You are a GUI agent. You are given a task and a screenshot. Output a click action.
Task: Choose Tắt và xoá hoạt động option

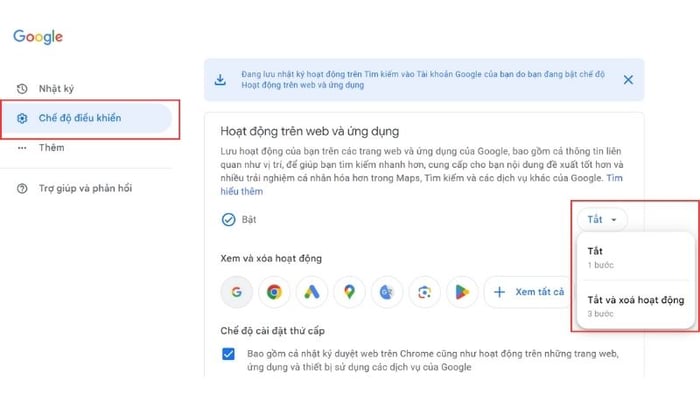click(636, 306)
